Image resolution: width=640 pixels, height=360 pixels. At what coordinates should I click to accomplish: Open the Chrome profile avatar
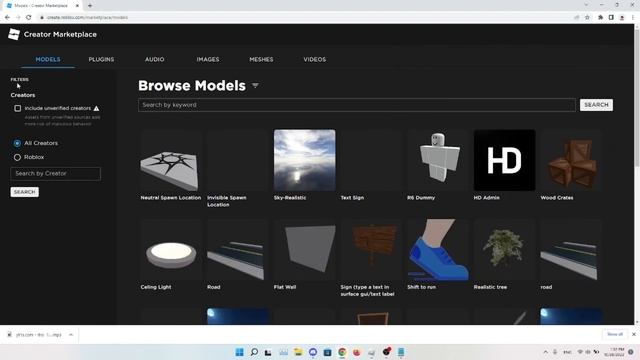click(x=622, y=18)
